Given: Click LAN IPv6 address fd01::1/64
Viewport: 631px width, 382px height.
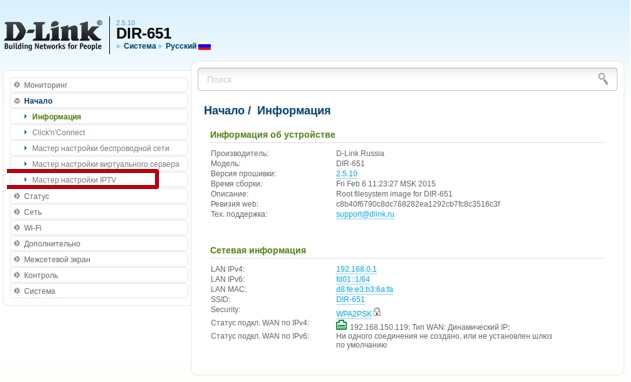Looking at the screenshot, I should [353, 279].
